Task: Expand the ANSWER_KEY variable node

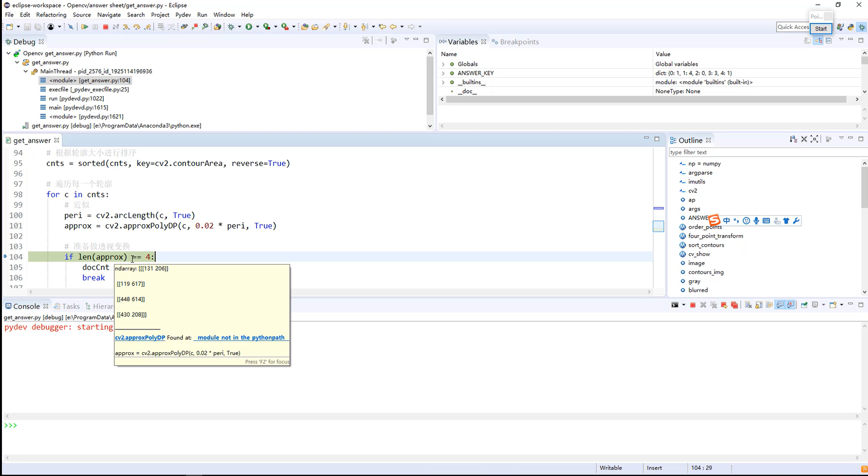Action: pyautogui.click(x=443, y=73)
